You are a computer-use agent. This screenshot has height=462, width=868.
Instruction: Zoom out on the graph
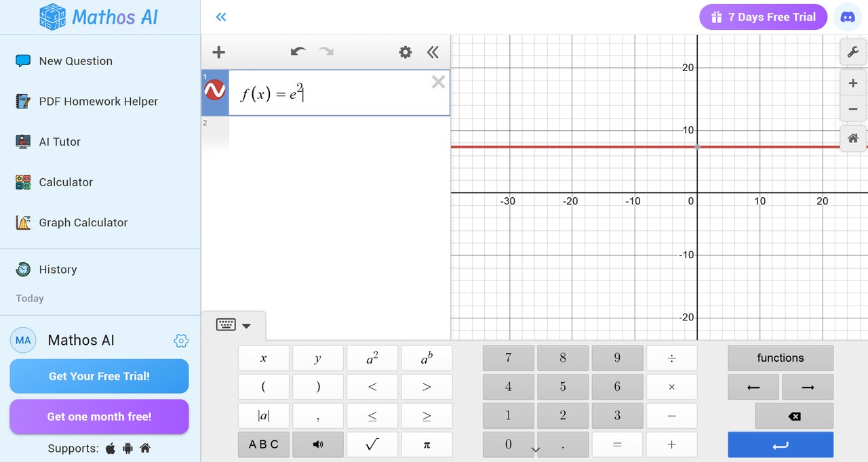click(853, 109)
